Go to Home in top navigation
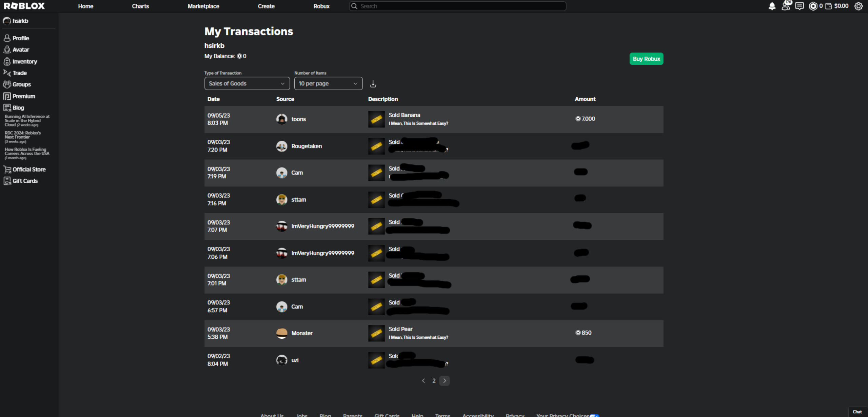The image size is (868, 417). [x=85, y=6]
